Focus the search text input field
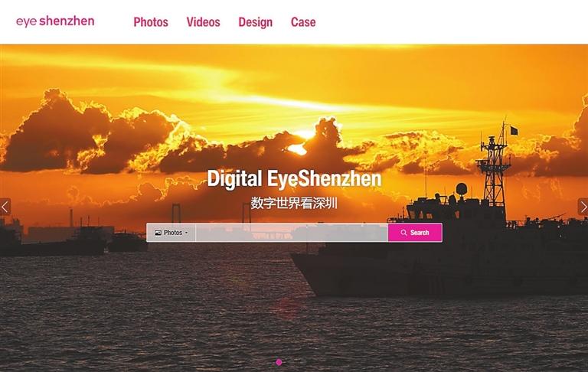588x372 pixels. pos(292,233)
